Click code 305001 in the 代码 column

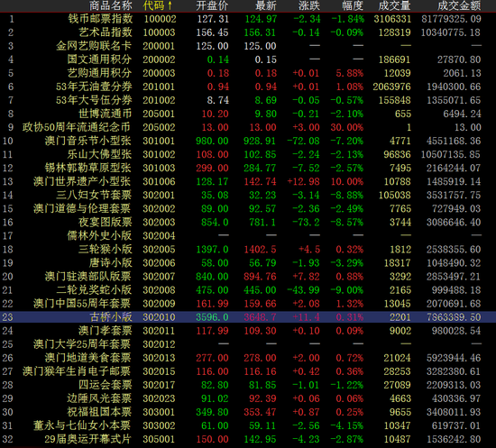tap(159, 440)
